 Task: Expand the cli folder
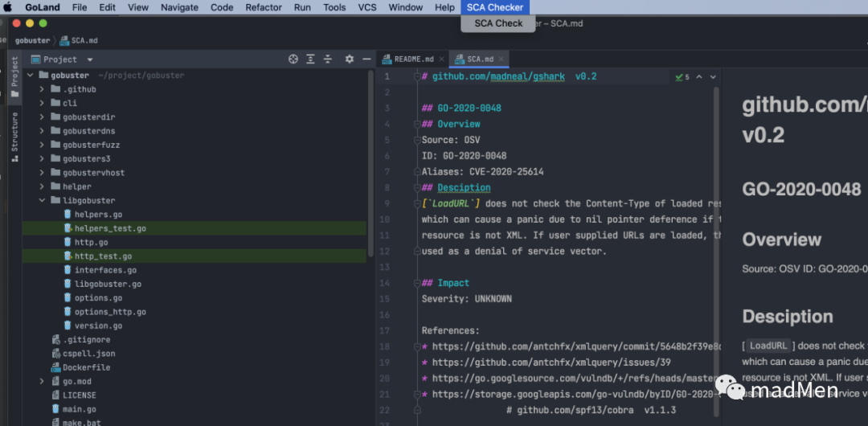pos(42,103)
